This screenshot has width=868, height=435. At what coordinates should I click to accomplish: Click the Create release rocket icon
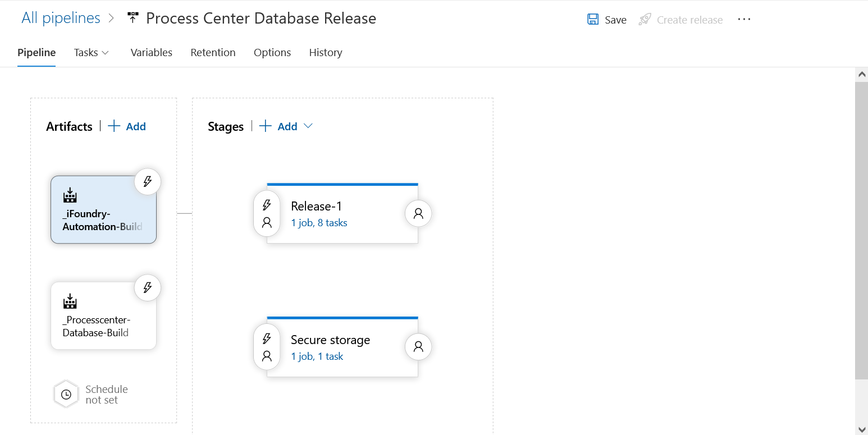click(645, 20)
